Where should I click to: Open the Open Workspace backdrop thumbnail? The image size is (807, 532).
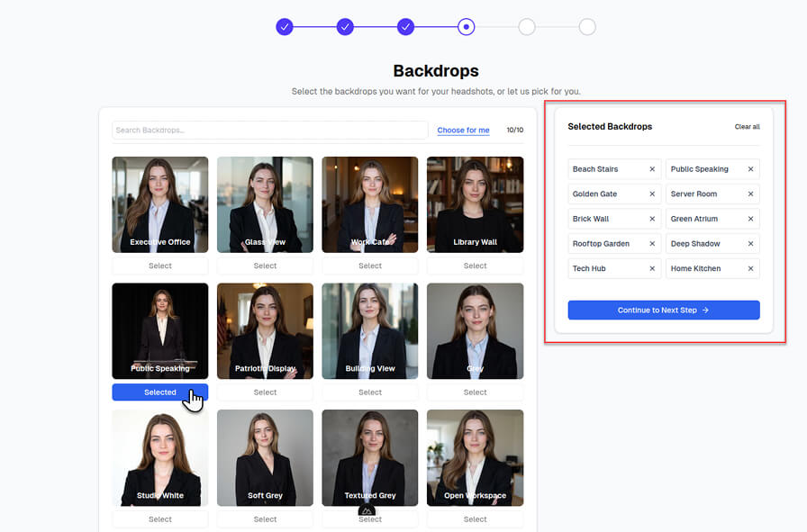point(476,457)
